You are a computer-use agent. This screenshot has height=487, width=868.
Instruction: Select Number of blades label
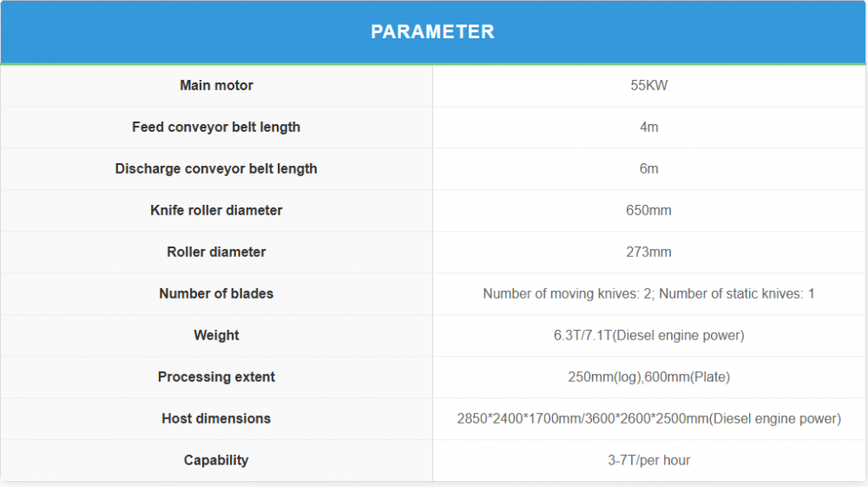[x=216, y=293]
